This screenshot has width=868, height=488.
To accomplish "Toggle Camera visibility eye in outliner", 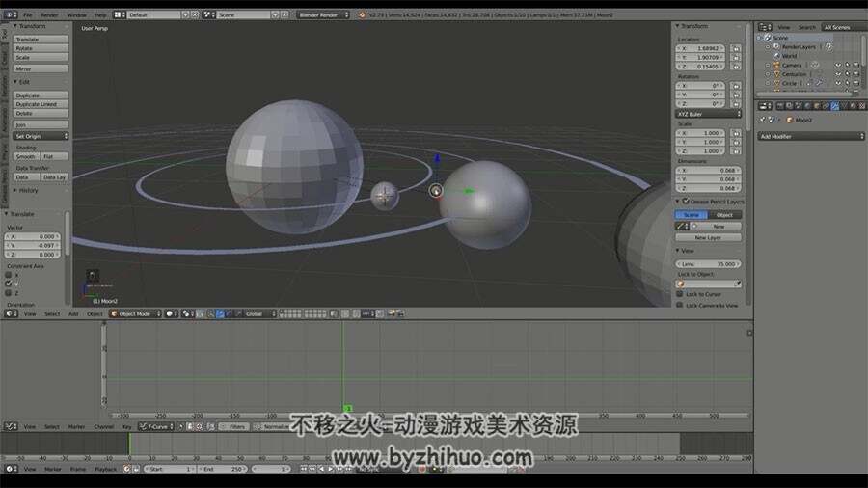I will click(x=838, y=66).
